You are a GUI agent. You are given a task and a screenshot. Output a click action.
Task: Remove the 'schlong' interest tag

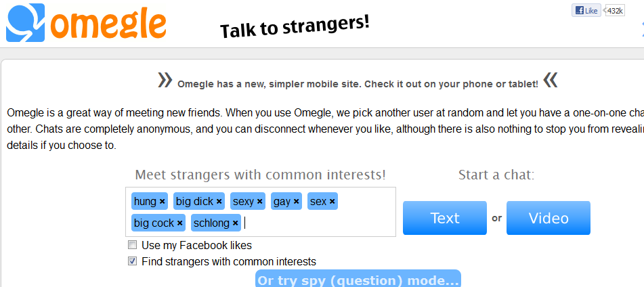236,223
